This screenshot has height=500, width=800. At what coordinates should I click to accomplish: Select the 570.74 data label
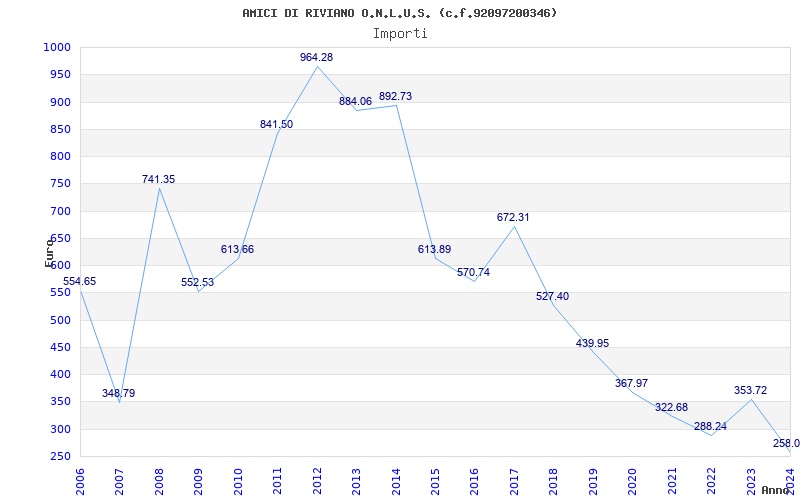[473, 272]
